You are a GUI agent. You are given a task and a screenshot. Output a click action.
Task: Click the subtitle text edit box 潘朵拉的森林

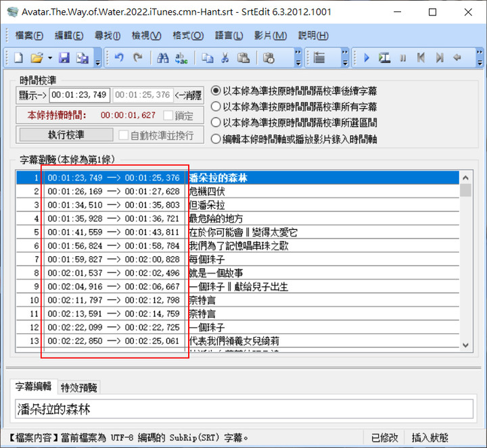pyautogui.click(x=244, y=409)
